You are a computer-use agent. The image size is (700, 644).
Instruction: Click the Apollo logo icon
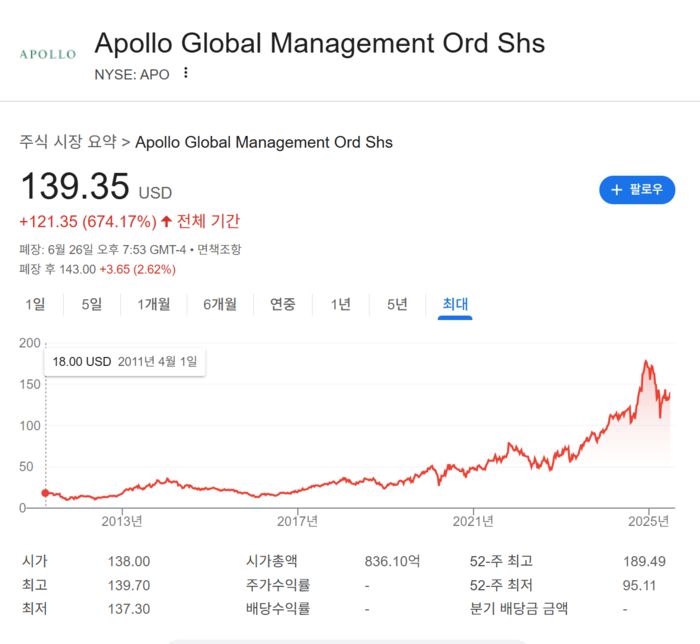47,53
